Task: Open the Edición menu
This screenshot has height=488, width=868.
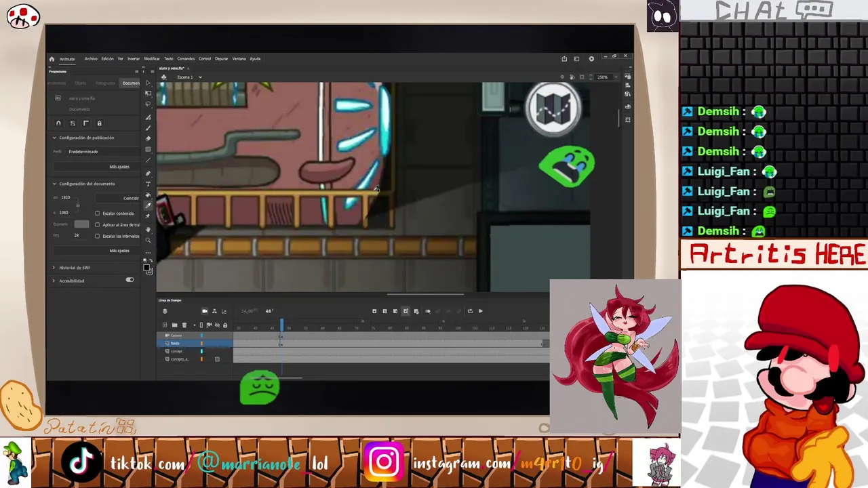Action: (108, 59)
